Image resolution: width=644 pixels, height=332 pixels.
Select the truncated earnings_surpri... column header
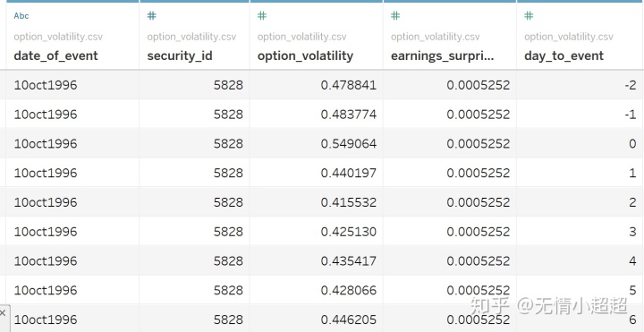coord(443,55)
